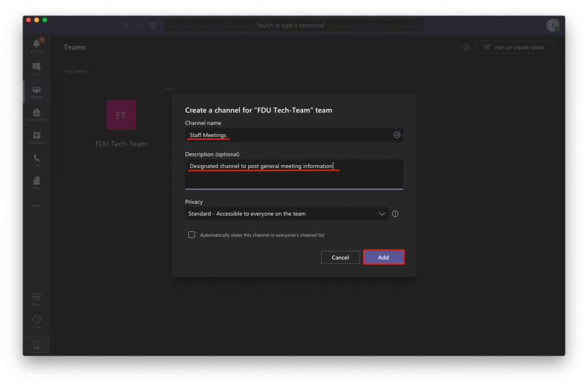
Task: Open the Help icon in sidebar
Action: (36, 322)
